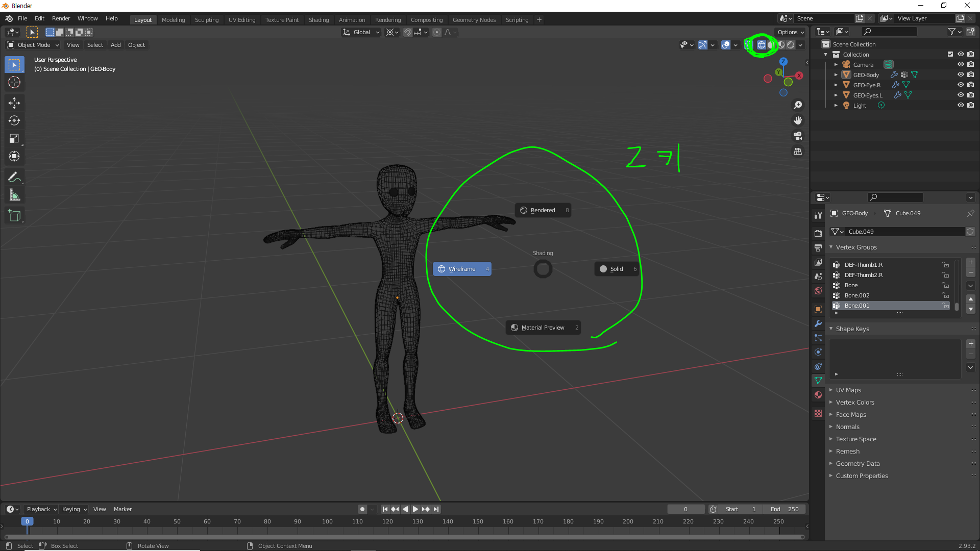The height and width of the screenshot is (551, 980).
Task: Select the Cursor tool in the toolbar
Action: pyautogui.click(x=14, y=83)
